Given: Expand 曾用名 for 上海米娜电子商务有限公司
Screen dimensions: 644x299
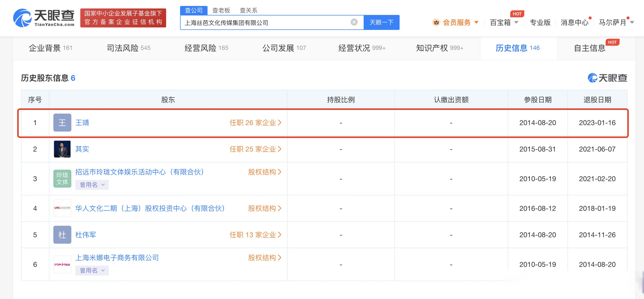Looking at the screenshot, I should pos(92,270).
